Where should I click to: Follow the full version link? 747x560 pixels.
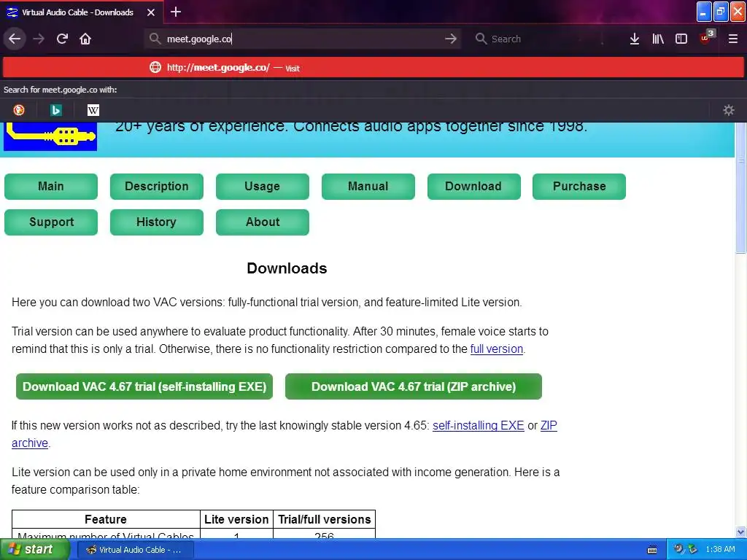(496, 349)
